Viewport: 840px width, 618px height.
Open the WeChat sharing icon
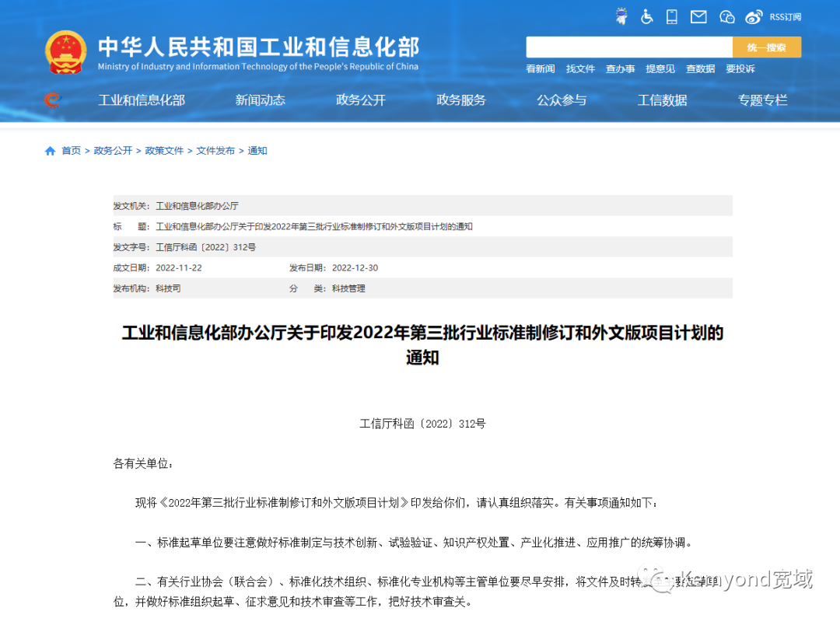(726, 16)
